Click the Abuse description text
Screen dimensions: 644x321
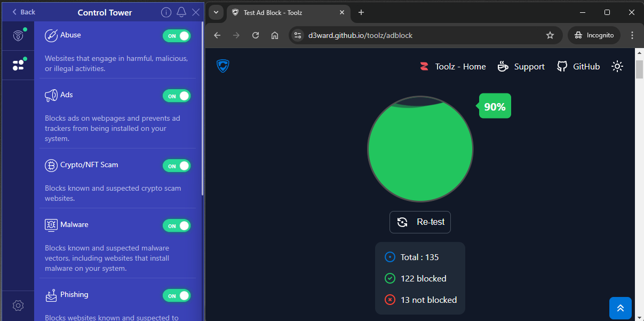coord(116,64)
